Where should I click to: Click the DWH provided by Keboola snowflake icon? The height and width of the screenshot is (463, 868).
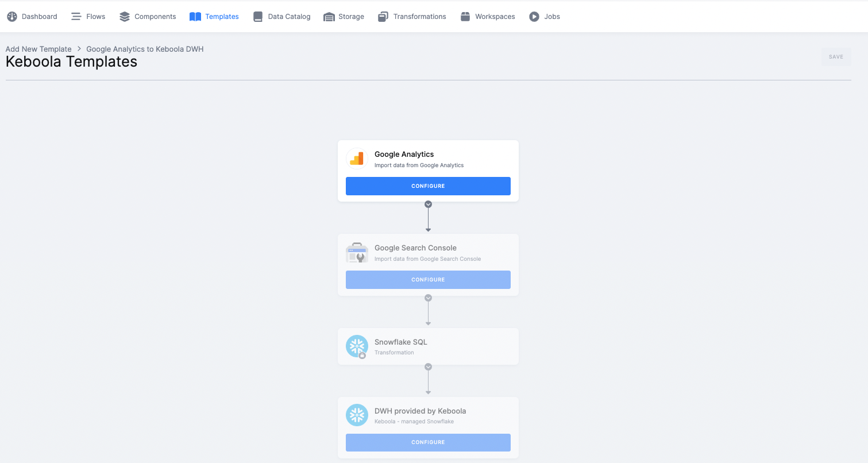coord(357,415)
